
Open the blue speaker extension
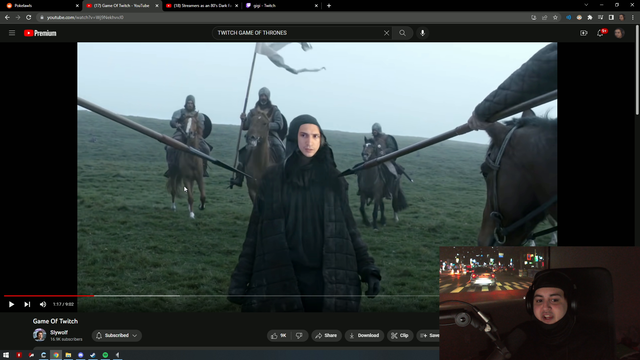point(569,18)
